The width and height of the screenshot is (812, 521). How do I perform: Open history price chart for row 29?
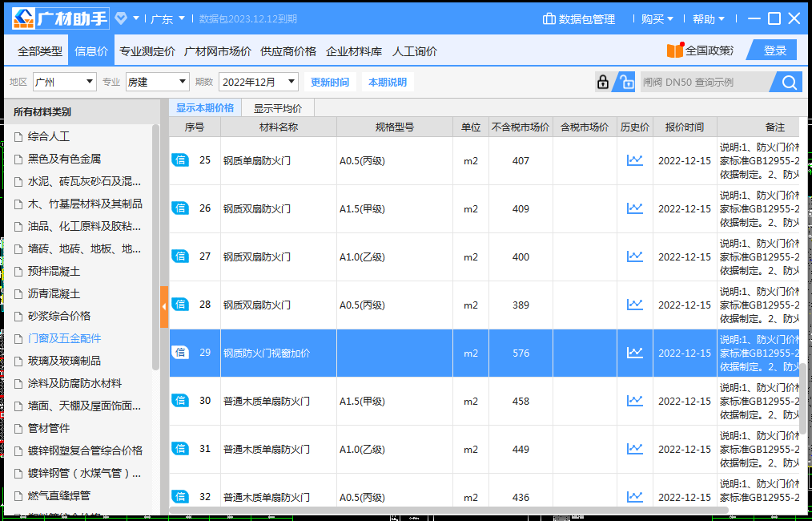pyautogui.click(x=634, y=353)
